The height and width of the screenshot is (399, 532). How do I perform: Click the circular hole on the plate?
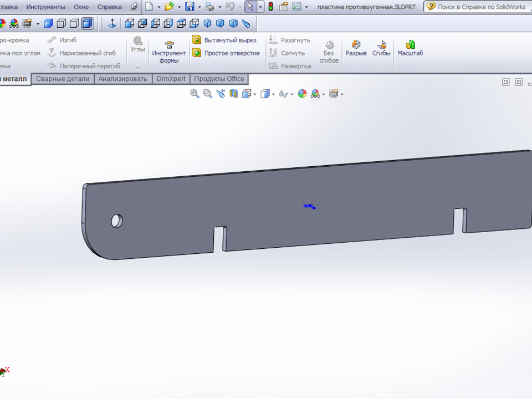pyautogui.click(x=117, y=221)
